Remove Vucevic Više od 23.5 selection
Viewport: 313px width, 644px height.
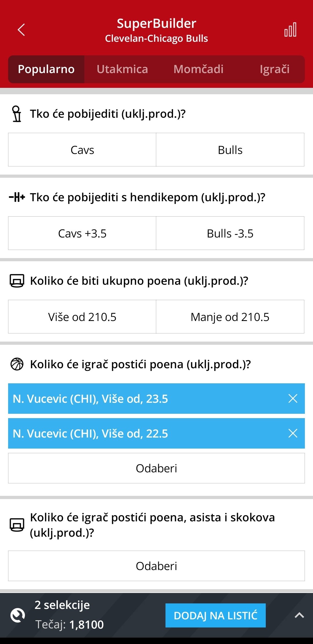pyautogui.click(x=293, y=399)
